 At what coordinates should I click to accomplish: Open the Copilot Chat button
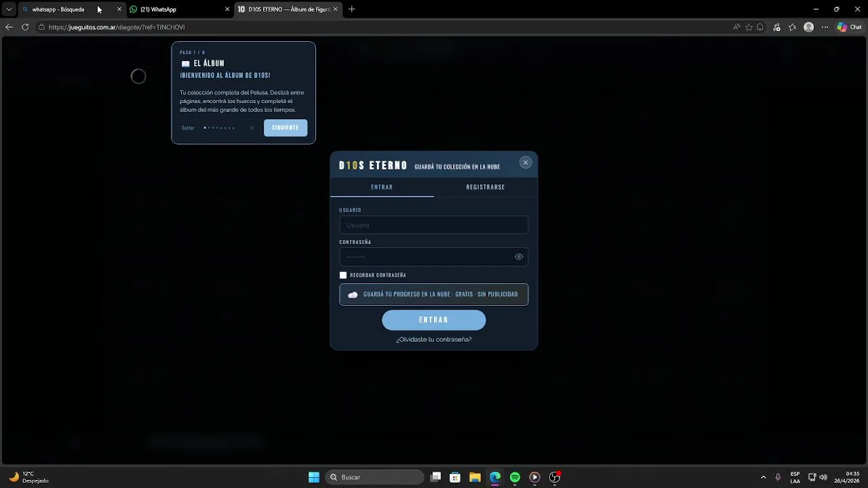tap(849, 27)
